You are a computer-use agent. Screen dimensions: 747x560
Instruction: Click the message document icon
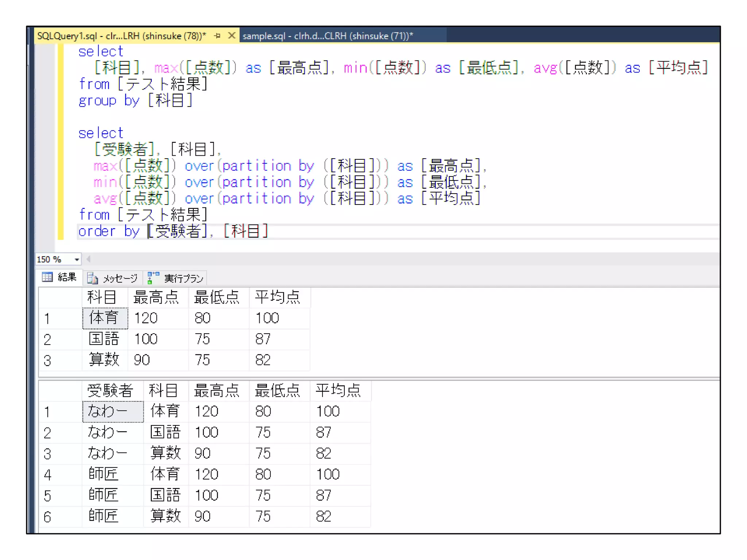coord(92,279)
